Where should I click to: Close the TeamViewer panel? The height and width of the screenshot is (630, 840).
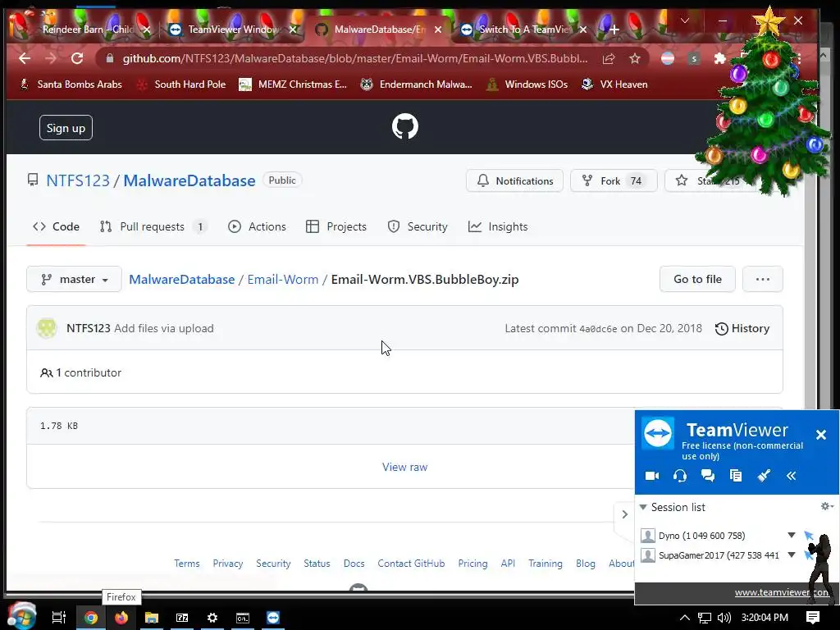(820, 435)
